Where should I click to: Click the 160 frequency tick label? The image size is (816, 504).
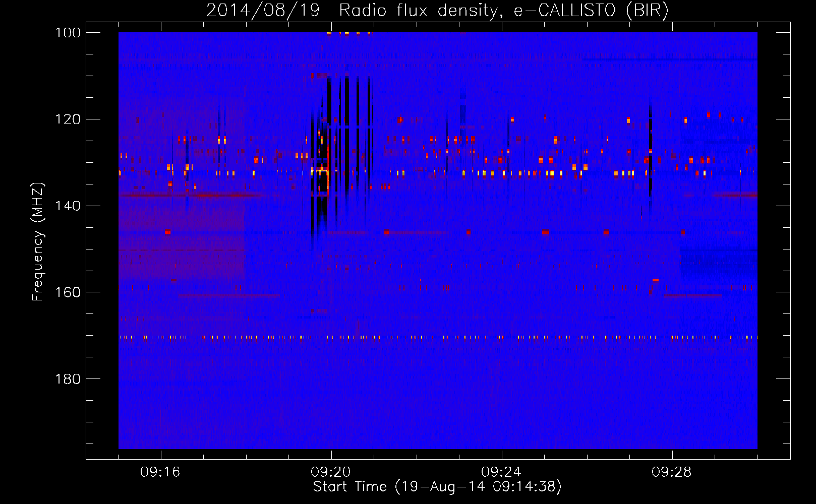click(68, 292)
